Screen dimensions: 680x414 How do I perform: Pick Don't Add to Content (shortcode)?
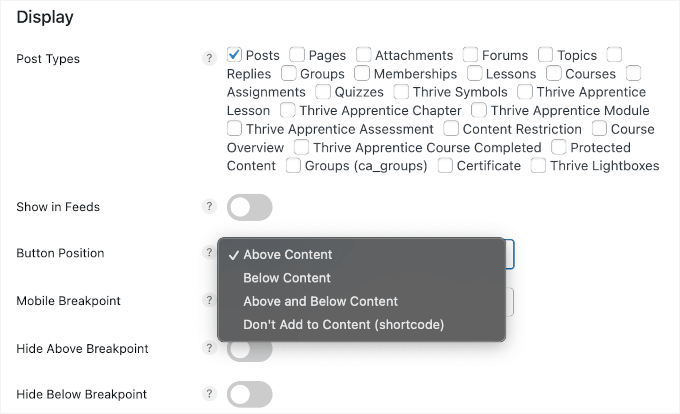click(x=343, y=324)
